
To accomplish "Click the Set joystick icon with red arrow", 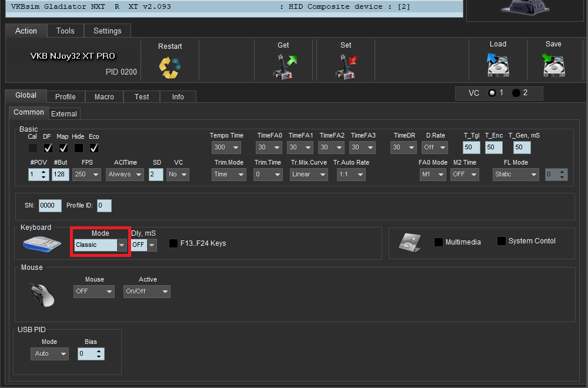I will coord(346,67).
